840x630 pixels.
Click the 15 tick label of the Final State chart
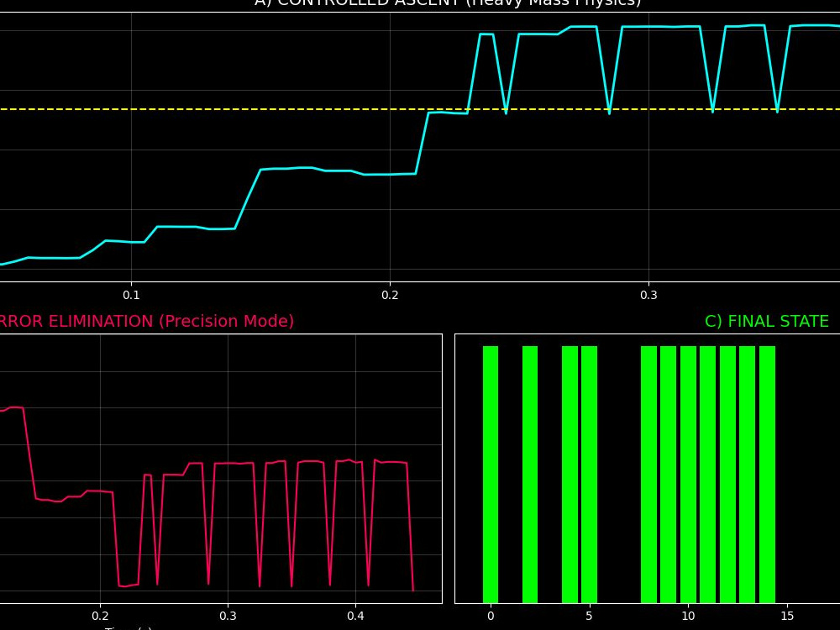(x=787, y=616)
